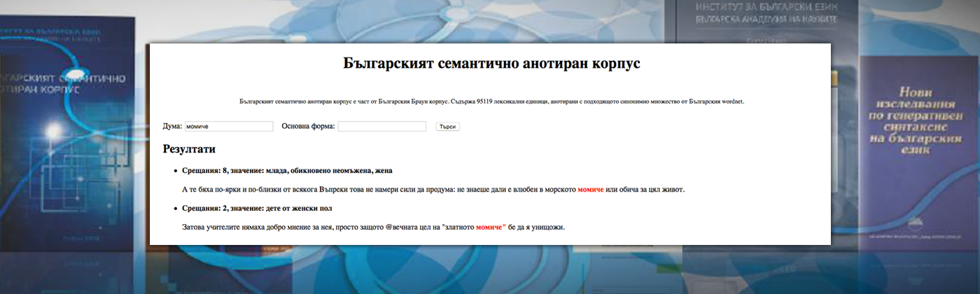This screenshot has height=294, width=980.
Task: Click the "Нови изследвания по генеративен синтаксис" book cover
Action: (x=915, y=126)
